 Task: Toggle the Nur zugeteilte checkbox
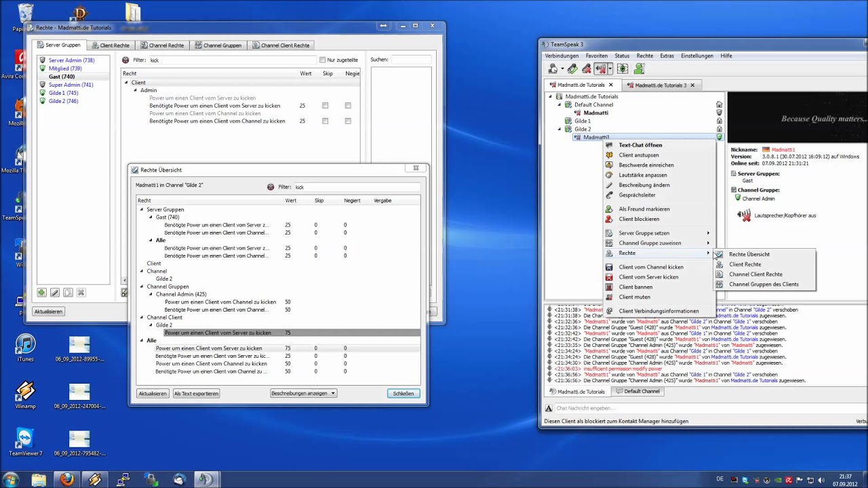322,60
